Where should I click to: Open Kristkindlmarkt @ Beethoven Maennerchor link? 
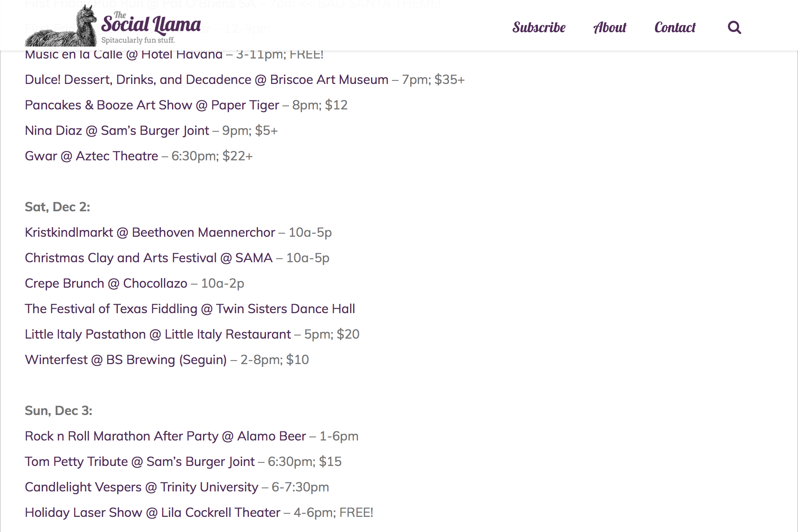point(150,232)
